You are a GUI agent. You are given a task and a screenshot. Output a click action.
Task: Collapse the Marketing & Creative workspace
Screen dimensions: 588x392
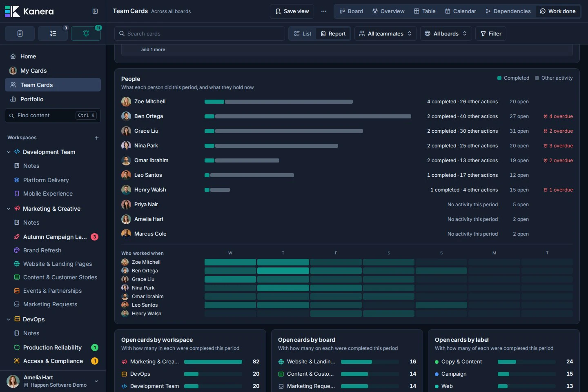click(9, 209)
